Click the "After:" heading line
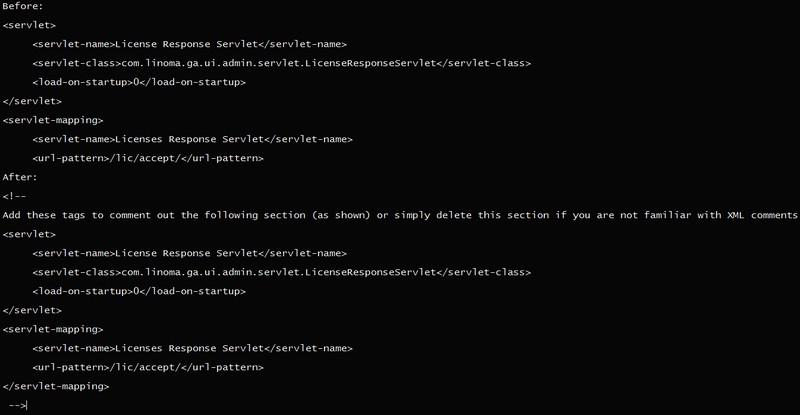The width and height of the screenshot is (800, 415). 20,177
